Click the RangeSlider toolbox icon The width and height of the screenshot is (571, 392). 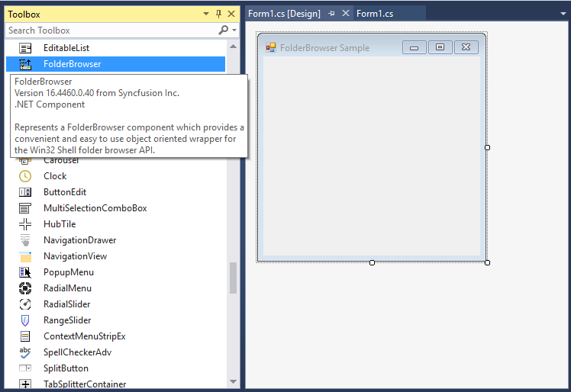click(x=25, y=320)
